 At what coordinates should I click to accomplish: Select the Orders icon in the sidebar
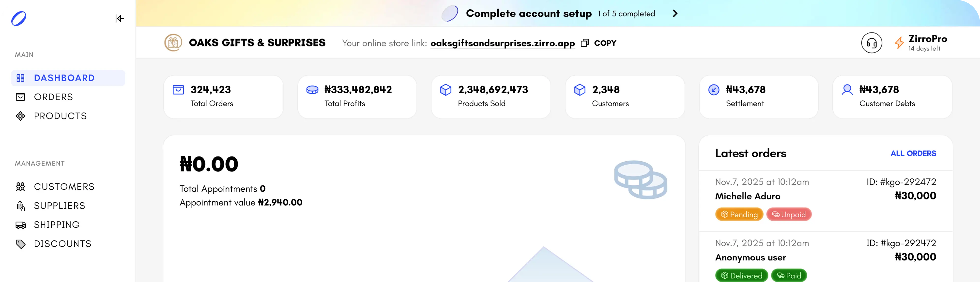(21, 97)
